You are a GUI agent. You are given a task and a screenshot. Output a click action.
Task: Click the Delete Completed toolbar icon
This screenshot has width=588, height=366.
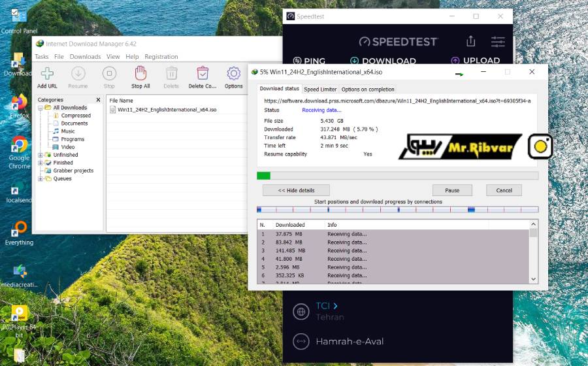(203, 73)
